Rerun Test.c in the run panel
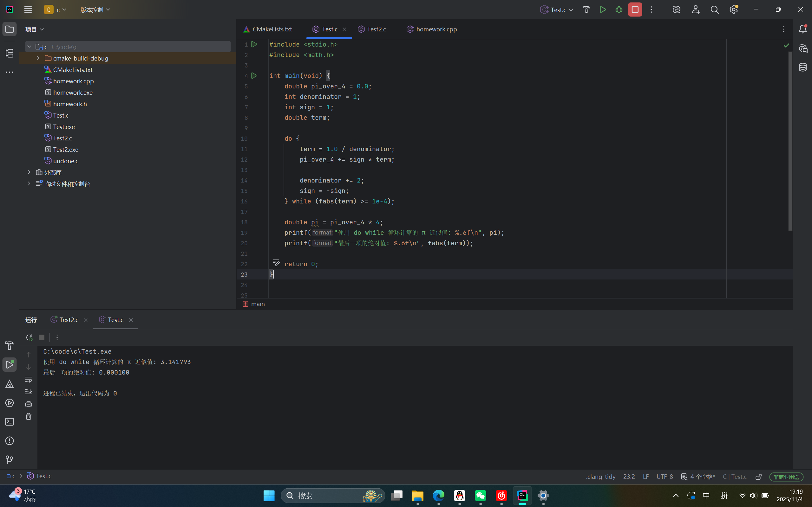The width and height of the screenshot is (812, 507). tap(29, 337)
